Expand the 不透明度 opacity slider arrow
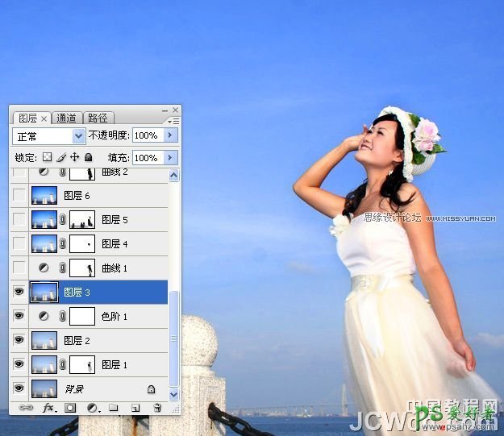The height and width of the screenshot is (436, 504). click(170, 135)
